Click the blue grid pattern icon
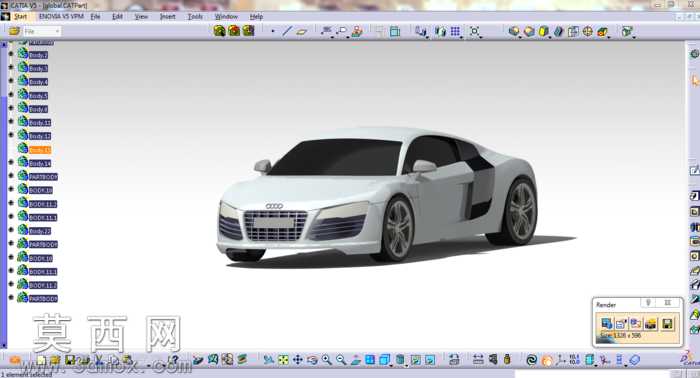The height and width of the screenshot is (378, 700). pyautogui.click(x=455, y=31)
